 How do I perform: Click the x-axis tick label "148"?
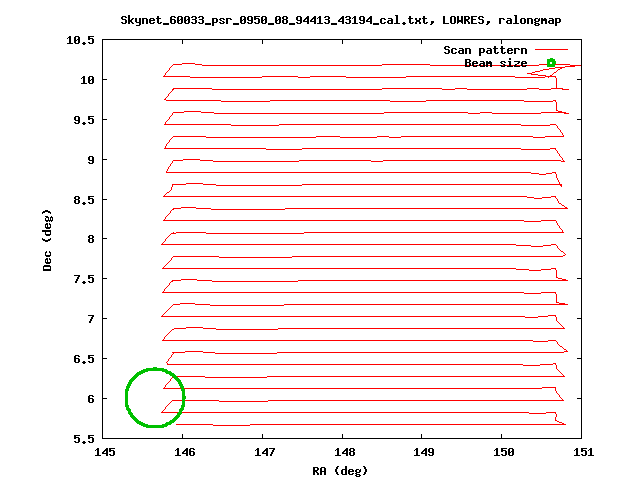coord(344,452)
